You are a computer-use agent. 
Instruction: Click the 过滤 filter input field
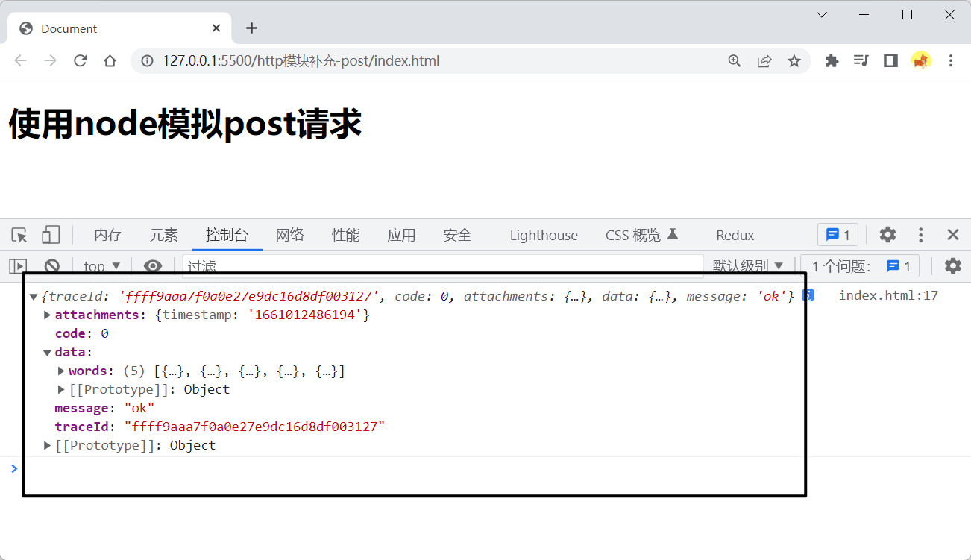pyautogui.click(x=440, y=266)
